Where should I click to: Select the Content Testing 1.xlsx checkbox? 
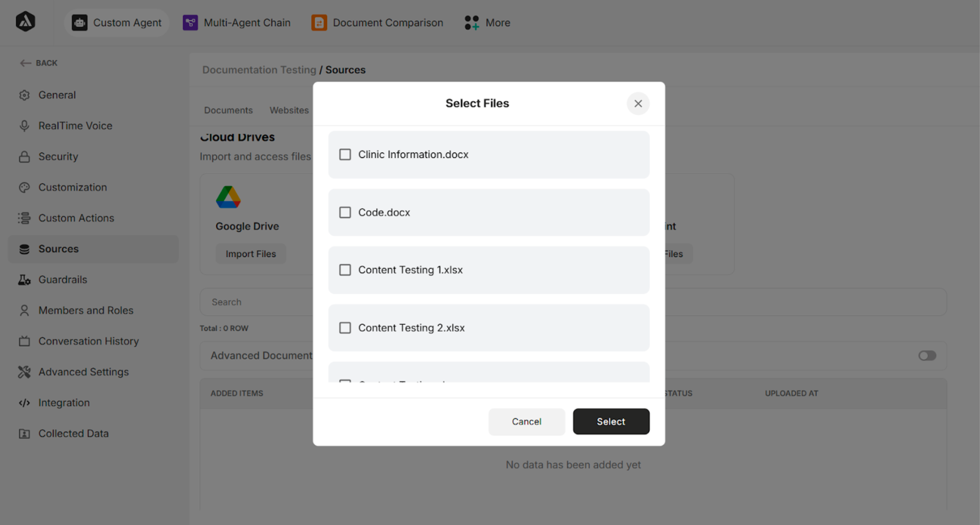(x=345, y=270)
